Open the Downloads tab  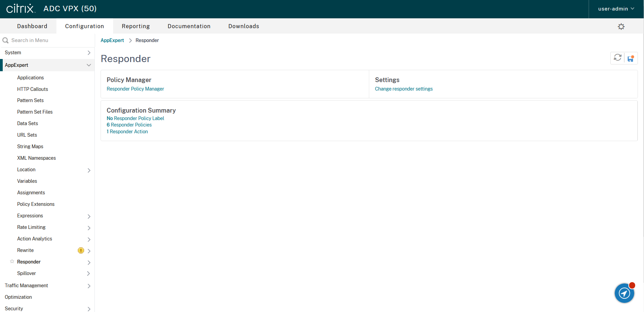coord(244,26)
